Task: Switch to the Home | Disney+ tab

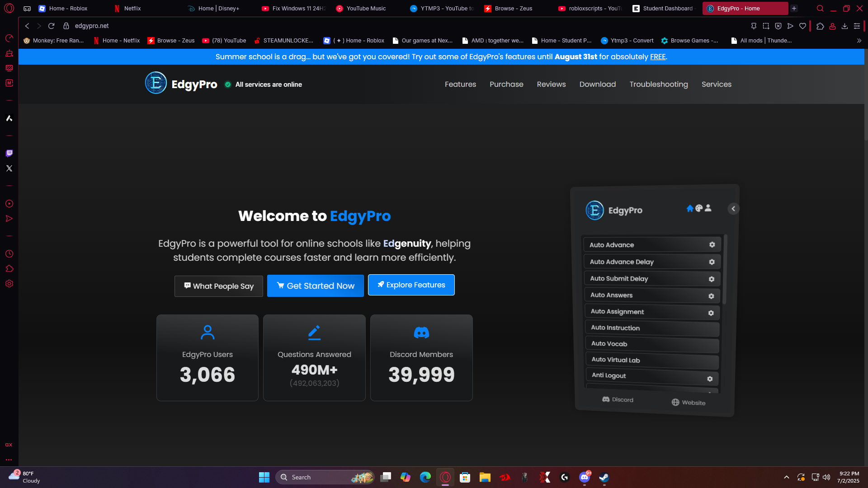Action: (219, 8)
